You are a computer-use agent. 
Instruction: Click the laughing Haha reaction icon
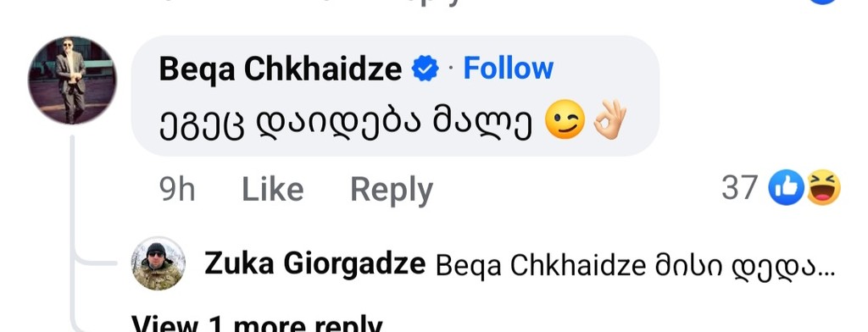click(x=823, y=187)
